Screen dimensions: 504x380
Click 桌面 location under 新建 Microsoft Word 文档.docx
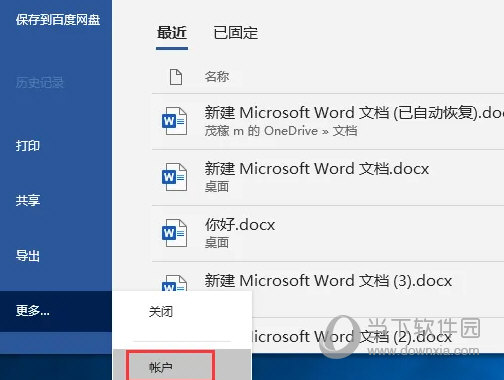pyautogui.click(x=217, y=187)
